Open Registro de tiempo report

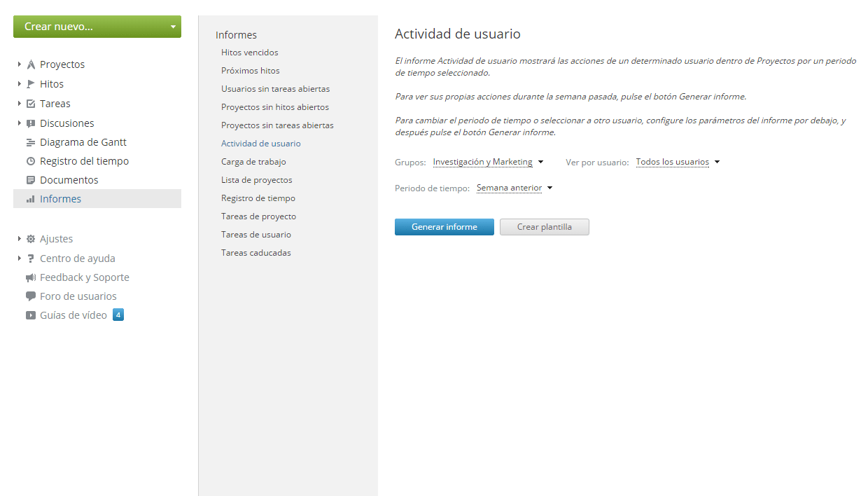[x=258, y=198]
